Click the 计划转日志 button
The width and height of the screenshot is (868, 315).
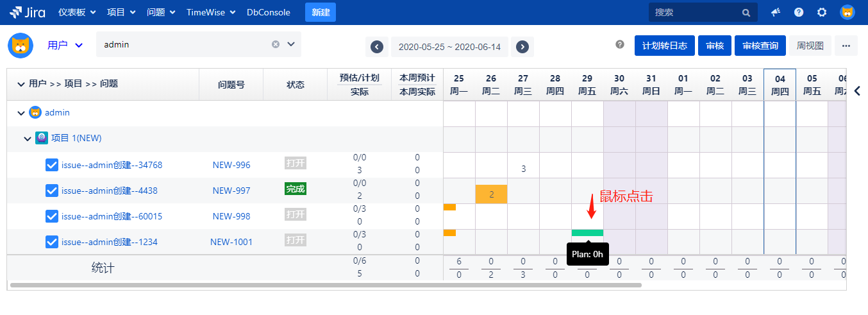tap(664, 46)
